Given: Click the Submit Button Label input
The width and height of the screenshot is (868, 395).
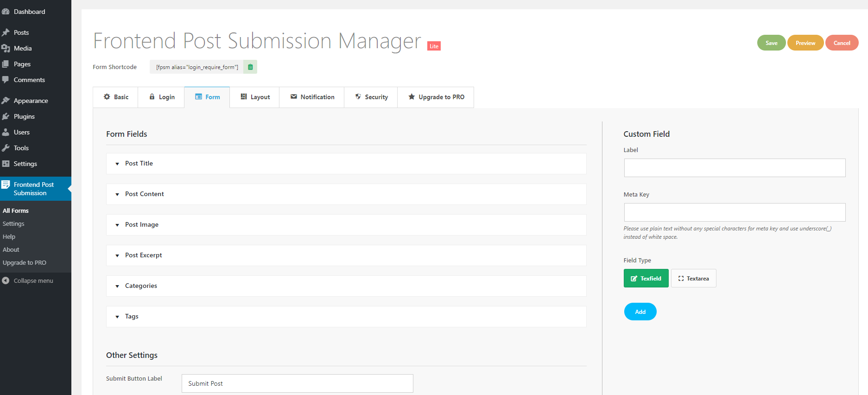Looking at the screenshot, I should tap(298, 383).
